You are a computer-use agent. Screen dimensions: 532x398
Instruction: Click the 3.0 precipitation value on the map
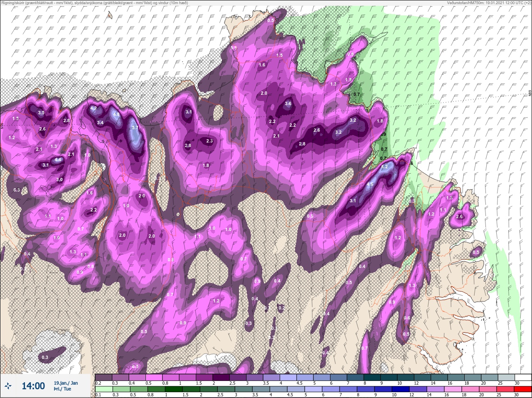[x=59, y=180]
